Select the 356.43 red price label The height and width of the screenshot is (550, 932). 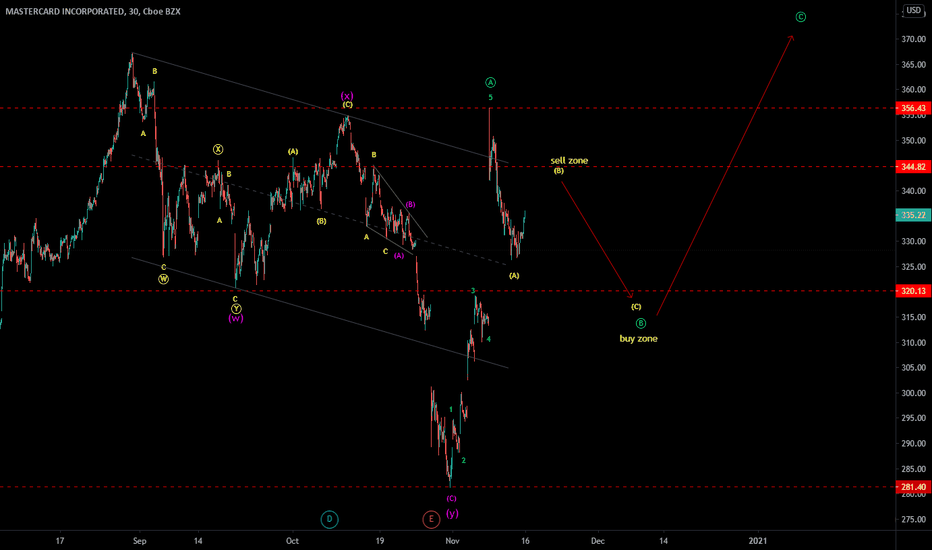coord(914,108)
